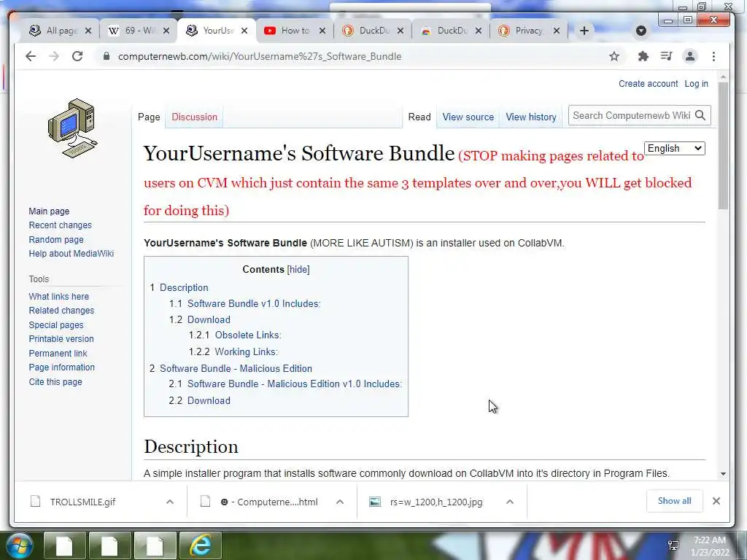The width and height of the screenshot is (747, 560).
Task: Click the wiki search magnifier icon
Action: coord(700,115)
